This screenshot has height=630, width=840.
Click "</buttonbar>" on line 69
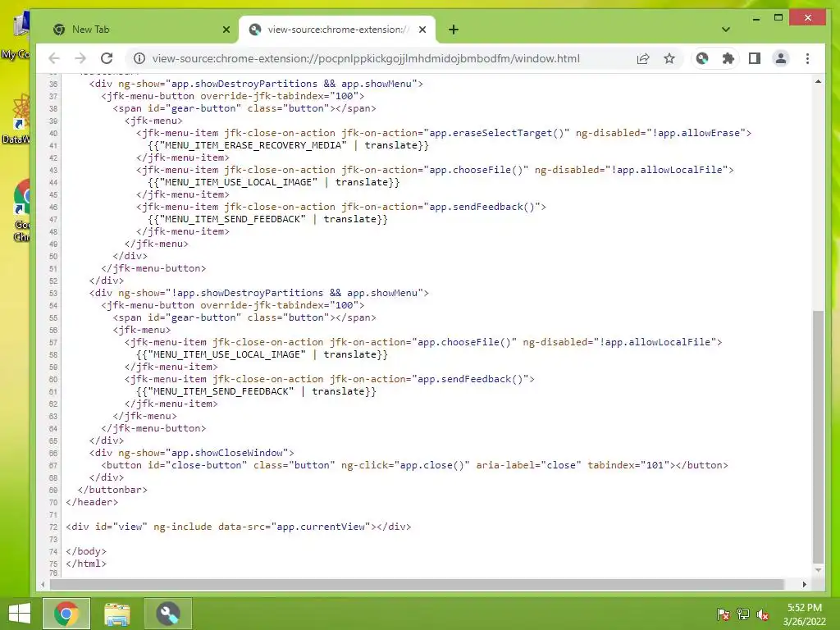click(112, 490)
